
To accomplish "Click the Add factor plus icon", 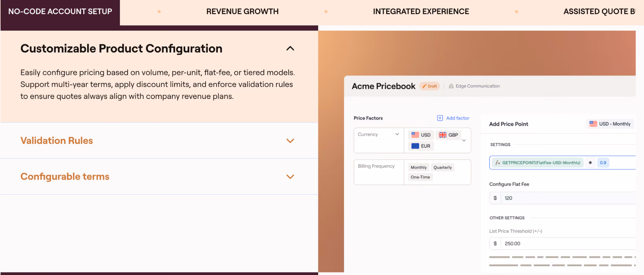I will 440,118.
